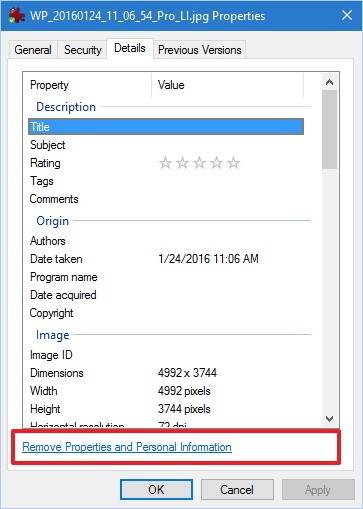Click the Property column header
This screenshot has height=509, width=363.
click(87, 85)
